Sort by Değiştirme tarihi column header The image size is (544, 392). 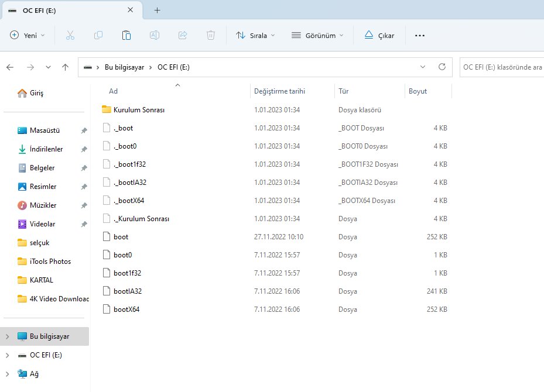point(279,91)
